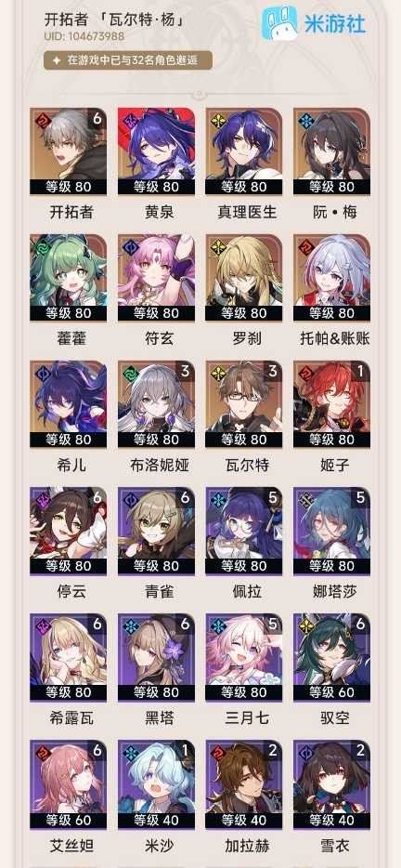Click the fire element icon on 托帕&账账
401x868 pixels.
[x=305, y=246]
